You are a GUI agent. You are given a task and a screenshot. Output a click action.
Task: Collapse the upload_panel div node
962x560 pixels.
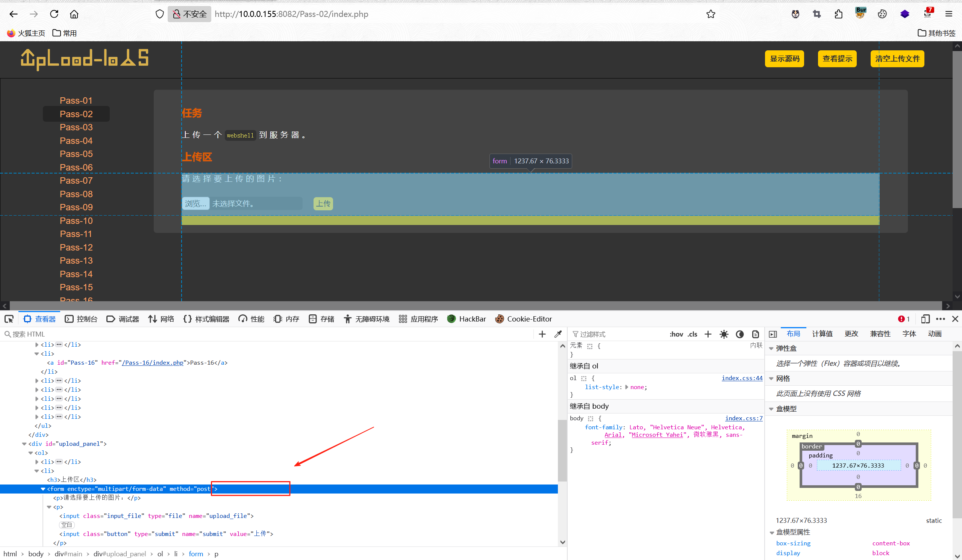coord(24,444)
